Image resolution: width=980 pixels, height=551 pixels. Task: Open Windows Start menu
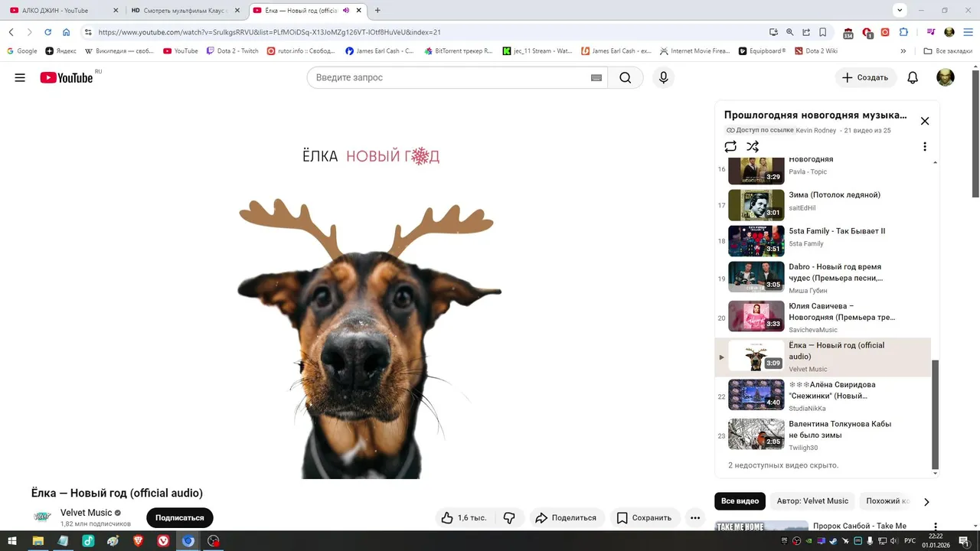coord(13,541)
